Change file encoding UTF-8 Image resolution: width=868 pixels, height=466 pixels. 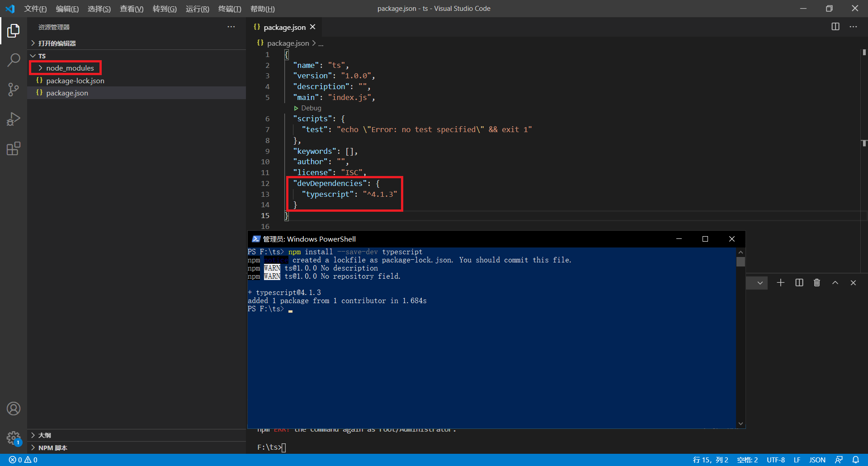coord(776,460)
